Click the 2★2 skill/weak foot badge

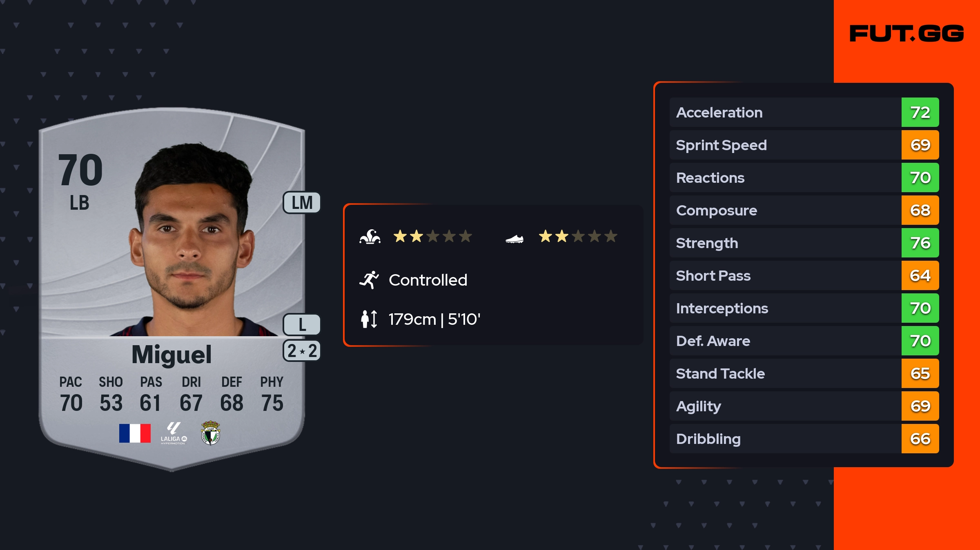tap(302, 351)
